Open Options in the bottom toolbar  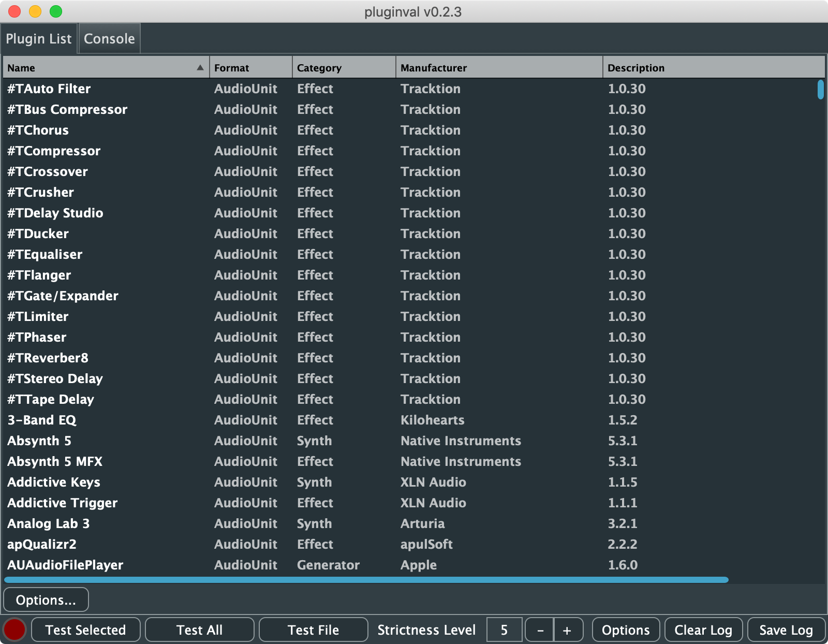(626, 630)
